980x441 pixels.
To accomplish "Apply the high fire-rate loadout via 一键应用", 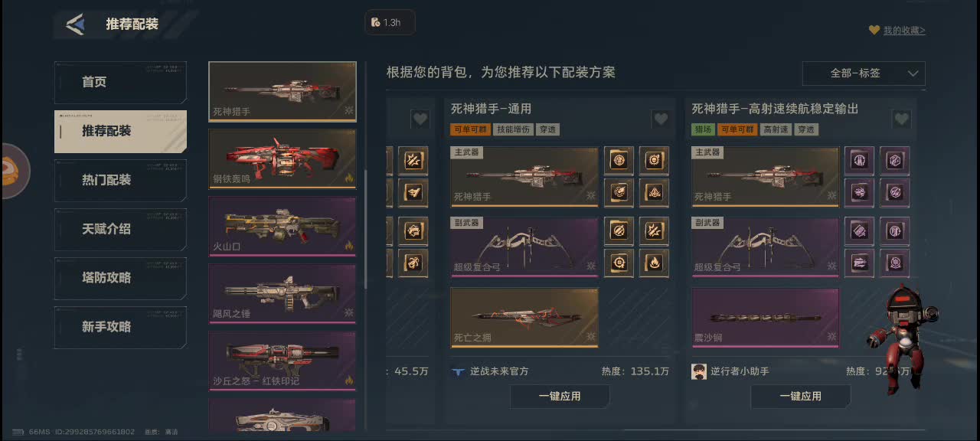I will [800, 396].
